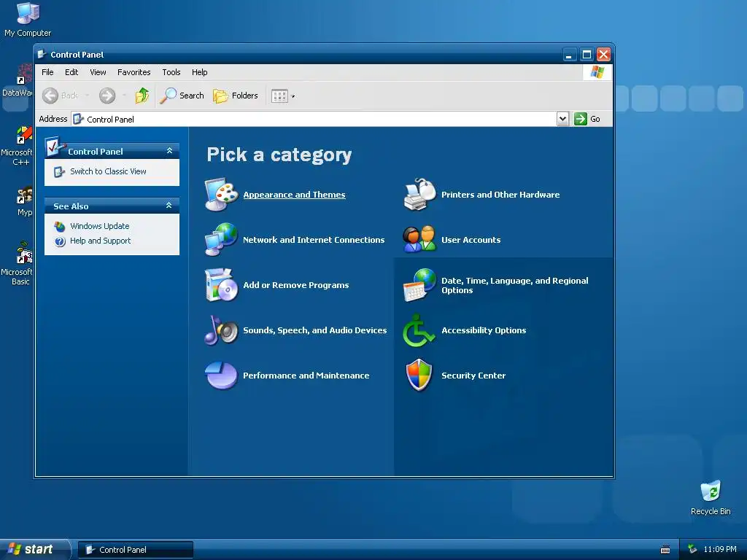Click the Accessibility Options link
The image size is (747, 560).
(x=484, y=330)
